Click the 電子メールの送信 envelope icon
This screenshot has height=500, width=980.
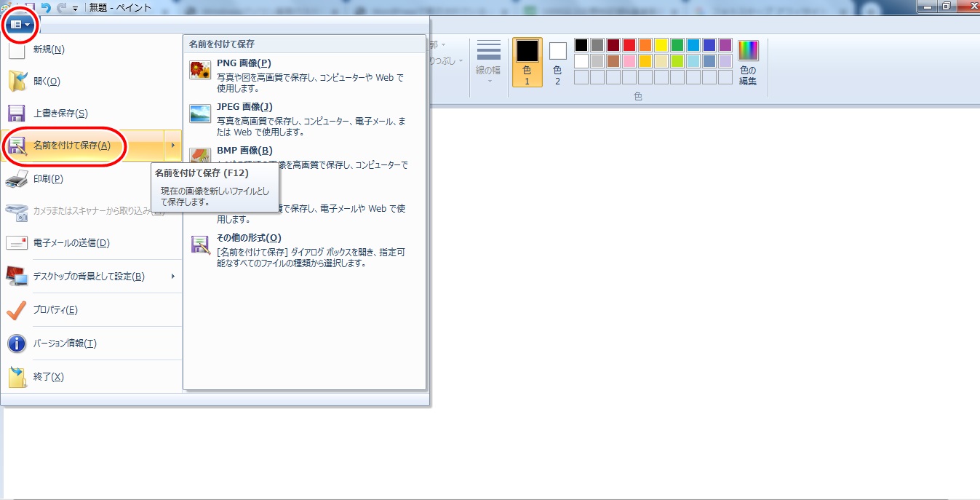click(x=17, y=243)
